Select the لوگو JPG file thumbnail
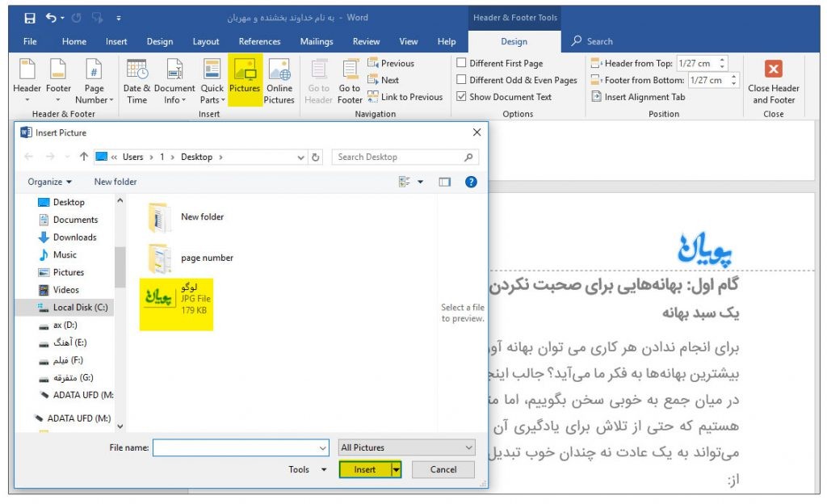The height and width of the screenshot is (504, 827). [x=158, y=298]
